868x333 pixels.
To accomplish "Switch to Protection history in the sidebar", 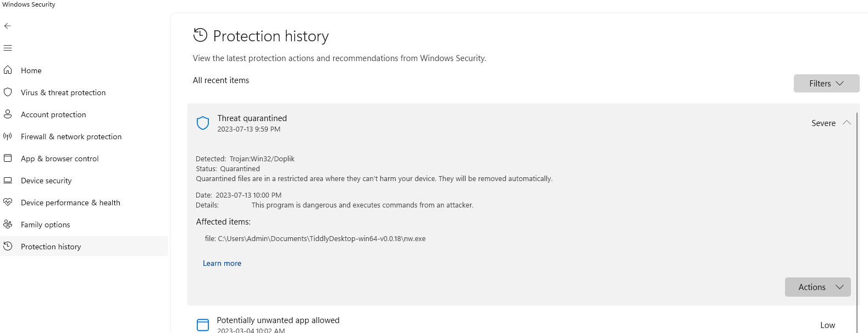I will 51,246.
